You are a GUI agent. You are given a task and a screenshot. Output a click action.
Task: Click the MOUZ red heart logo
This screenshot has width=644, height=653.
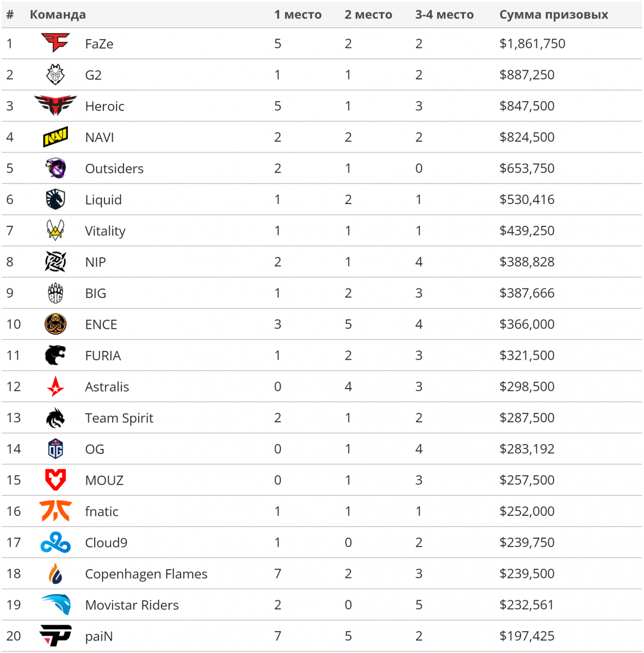click(x=55, y=480)
